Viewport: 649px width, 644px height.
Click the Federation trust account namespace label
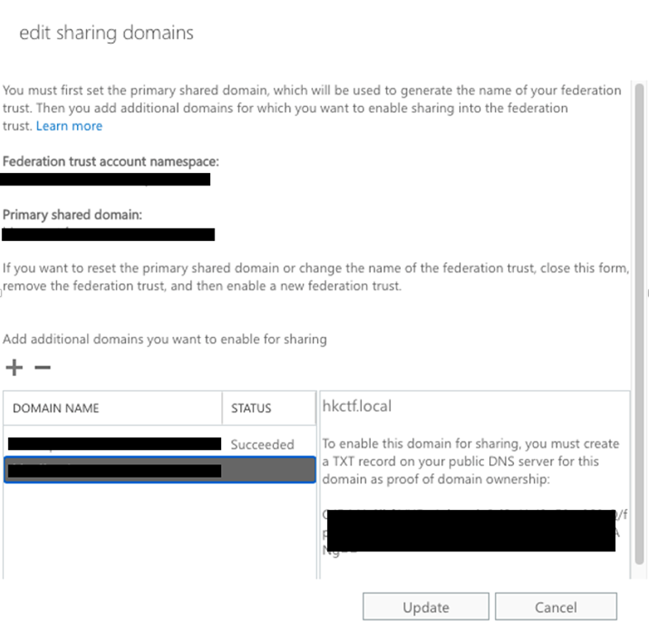(x=111, y=161)
